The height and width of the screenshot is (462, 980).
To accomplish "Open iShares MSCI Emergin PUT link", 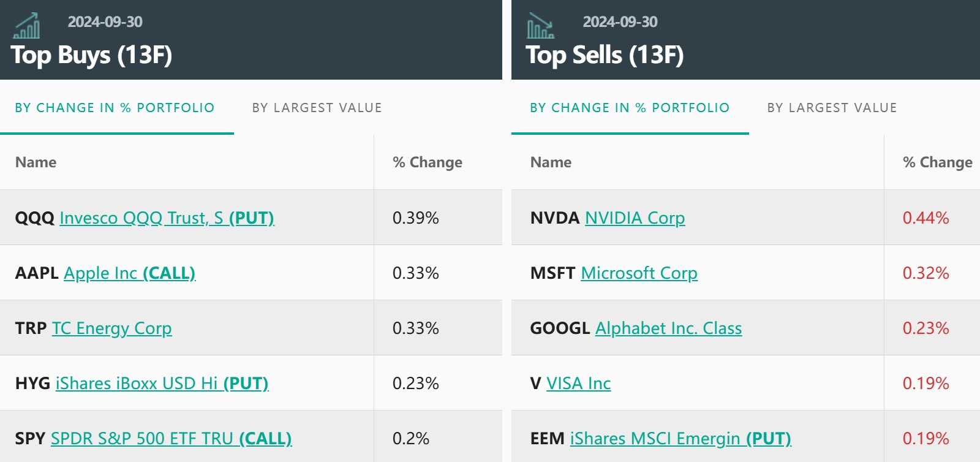I will pyautogui.click(x=680, y=439).
